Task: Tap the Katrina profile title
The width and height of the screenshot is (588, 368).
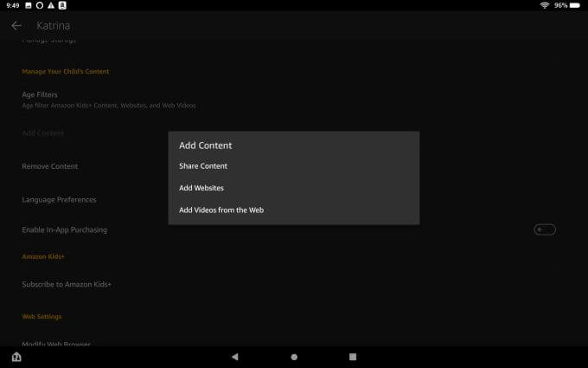Action: (x=53, y=25)
